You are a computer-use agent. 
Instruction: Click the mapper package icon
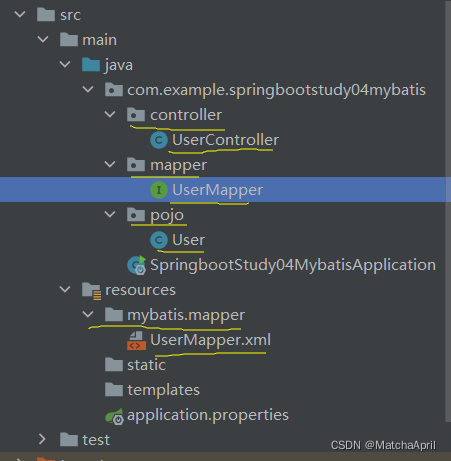[x=136, y=165]
